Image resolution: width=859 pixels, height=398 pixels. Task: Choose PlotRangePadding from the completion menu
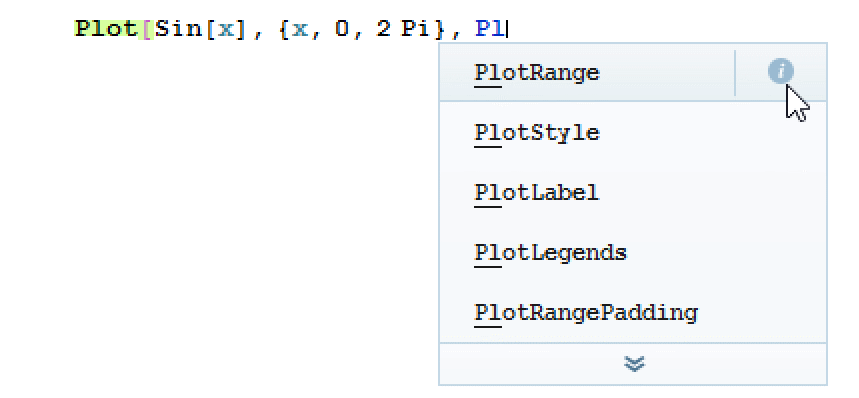coord(633,313)
